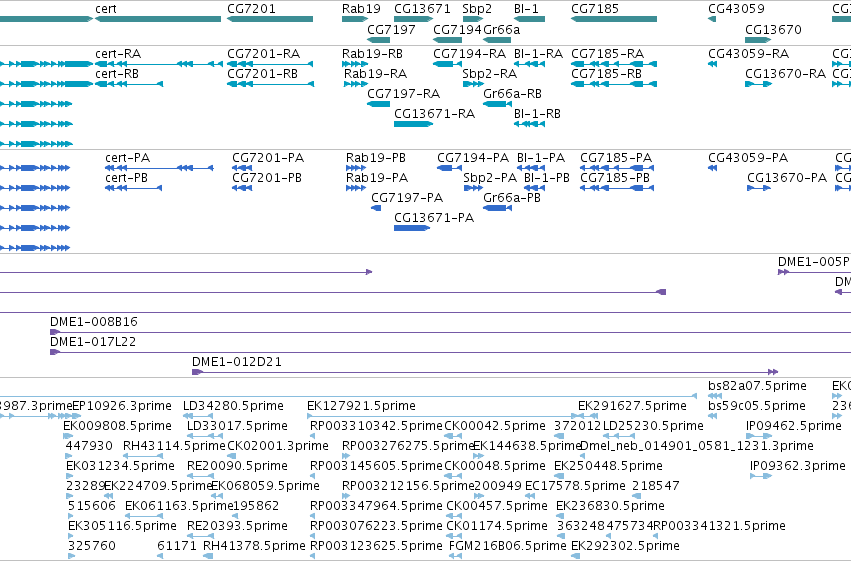Image resolution: width=851 pixels, height=561 pixels.
Task: Open the CG43059-PA protein label
Action: point(748,158)
